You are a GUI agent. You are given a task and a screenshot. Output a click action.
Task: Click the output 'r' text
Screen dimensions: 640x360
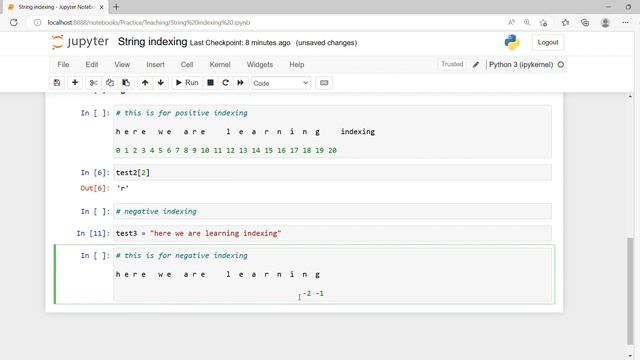pos(123,189)
